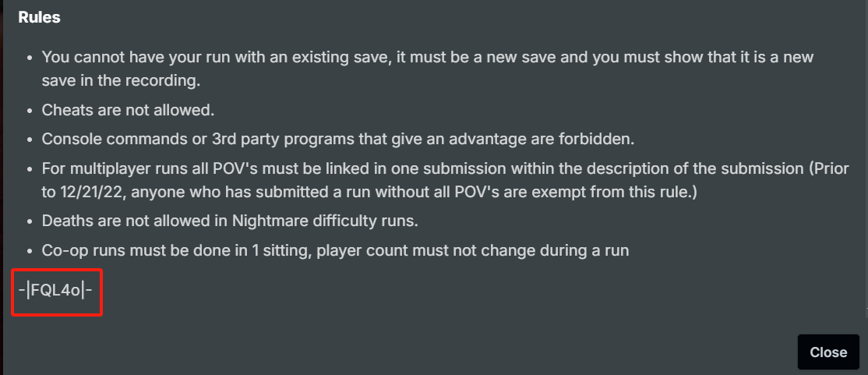Select the 'Cheats are not allowed' rule

[x=128, y=110]
